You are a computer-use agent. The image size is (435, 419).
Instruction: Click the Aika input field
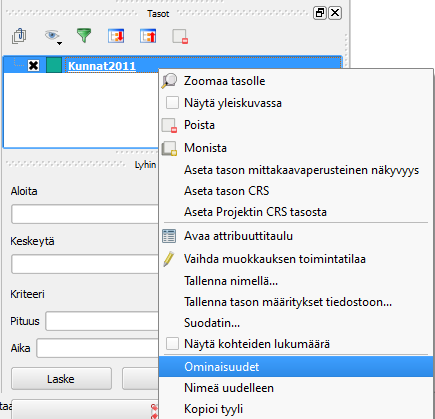coord(98,348)
